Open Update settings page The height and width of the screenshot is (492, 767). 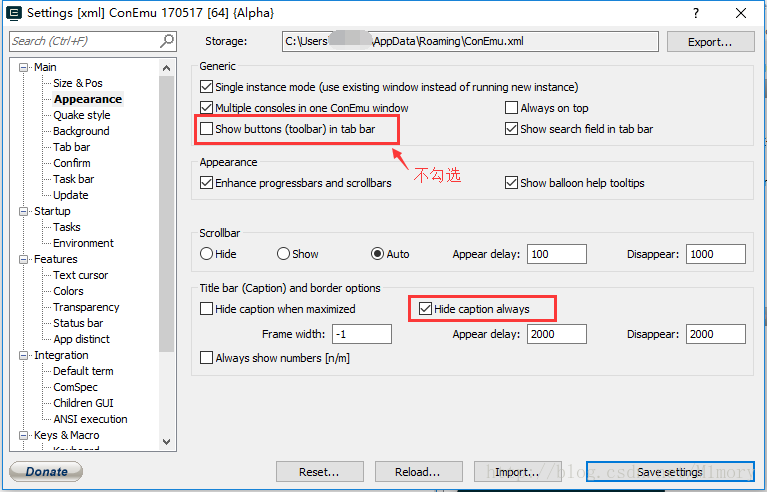[x=70, y=195]
